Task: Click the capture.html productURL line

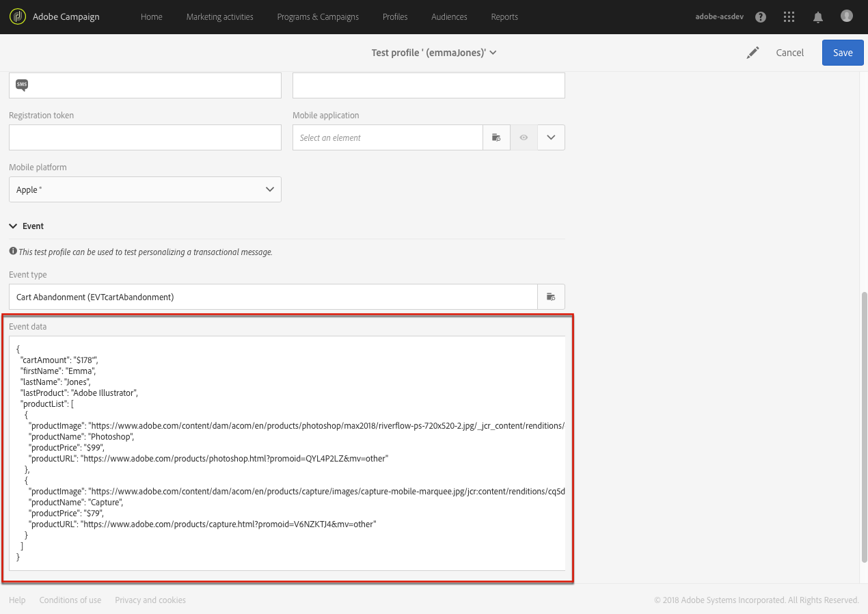Action: (x=202, y=524)
